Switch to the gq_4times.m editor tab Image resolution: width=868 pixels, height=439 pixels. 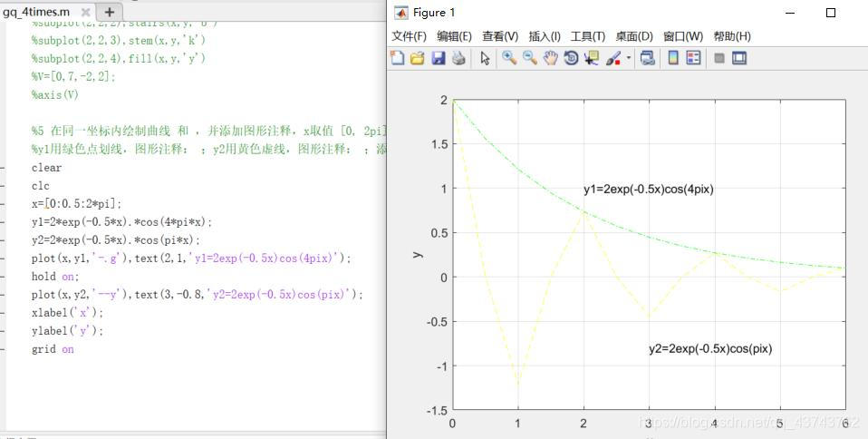[37, 12]
